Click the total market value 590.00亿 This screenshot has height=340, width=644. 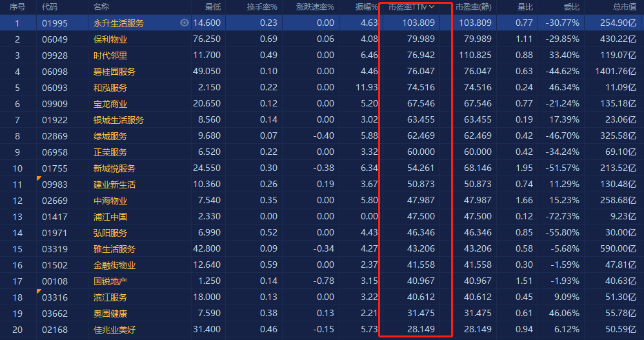pyautogui.click(x=618, y=249)
